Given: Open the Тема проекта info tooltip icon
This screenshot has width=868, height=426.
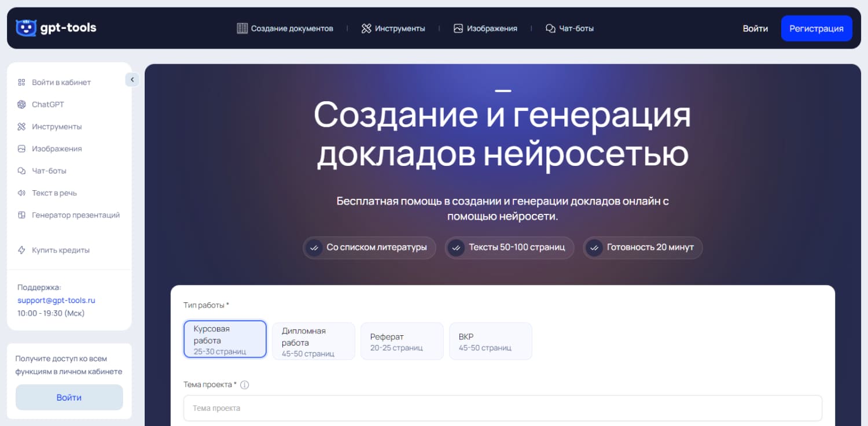Looking at the screenshot, I should pos(244,384).
